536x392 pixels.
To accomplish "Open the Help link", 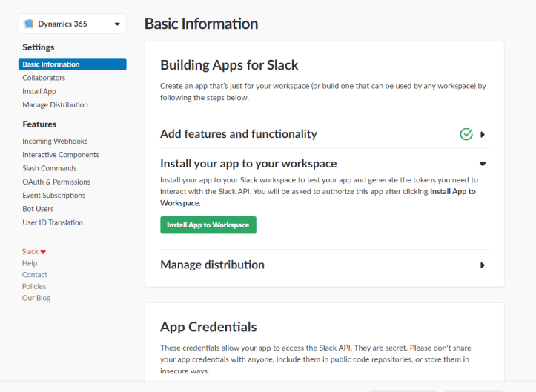I will pos(30,263).
